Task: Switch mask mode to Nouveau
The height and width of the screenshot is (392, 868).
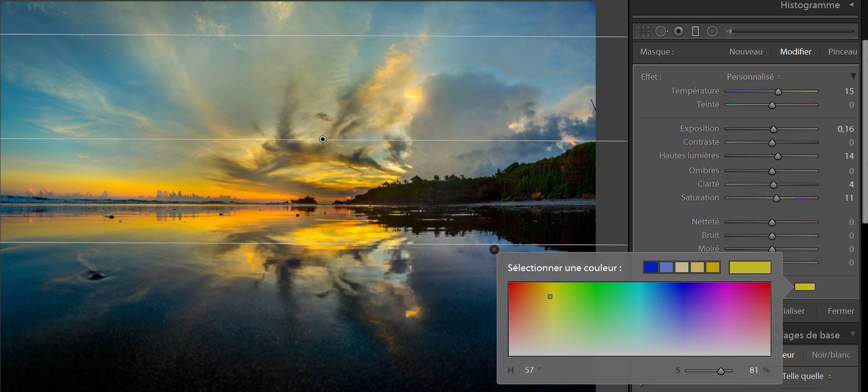Action: (x=746, y=52)
